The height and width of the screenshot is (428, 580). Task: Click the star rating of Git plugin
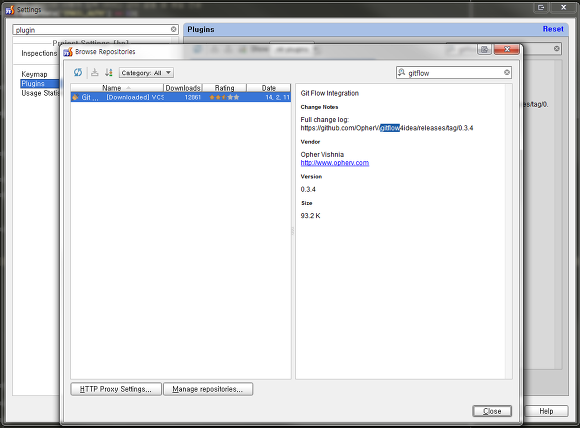tap(224, 97)
